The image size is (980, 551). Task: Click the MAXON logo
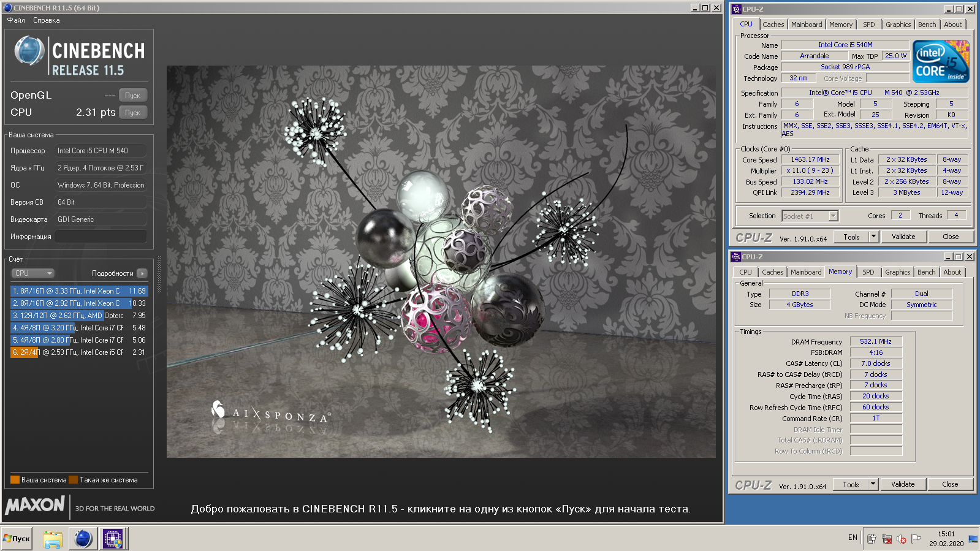[x=35, y=506]
